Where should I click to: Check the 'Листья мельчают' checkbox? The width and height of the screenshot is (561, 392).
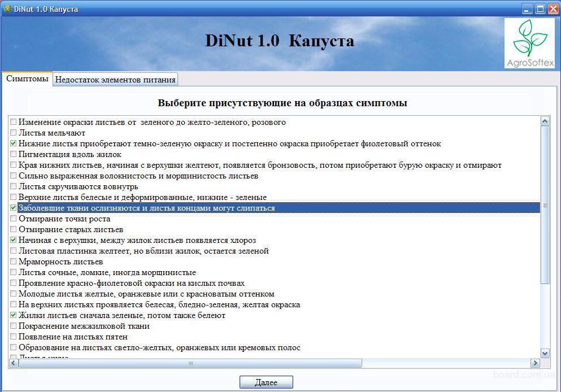(x=14, y=133)
